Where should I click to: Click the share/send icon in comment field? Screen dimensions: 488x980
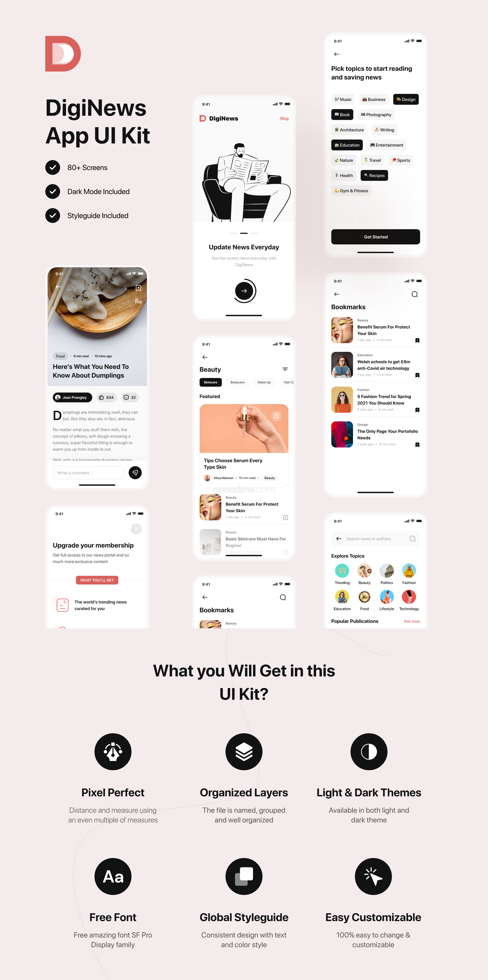tap(140, 476)
